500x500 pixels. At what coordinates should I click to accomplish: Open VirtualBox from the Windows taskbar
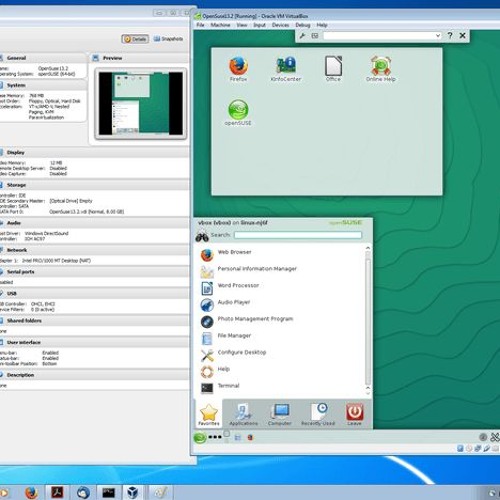pyautogui.click(x=133, y=493)
